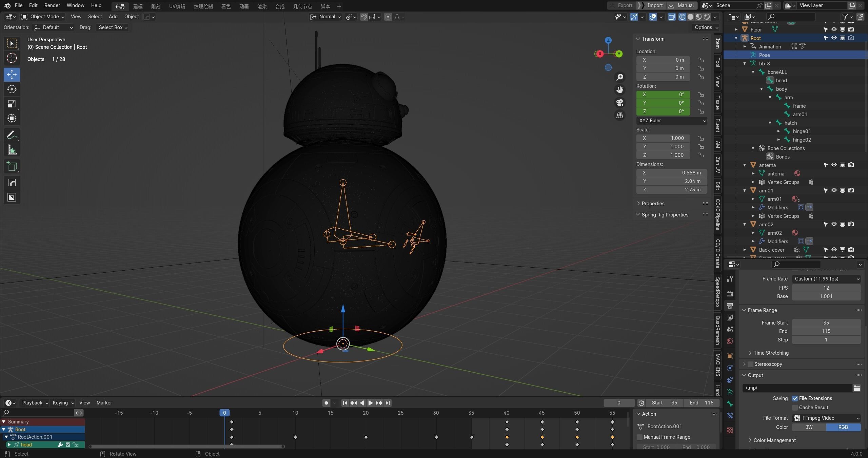Toggle X-ray display icon
The image size is (868, 458).
pos(672,17)
